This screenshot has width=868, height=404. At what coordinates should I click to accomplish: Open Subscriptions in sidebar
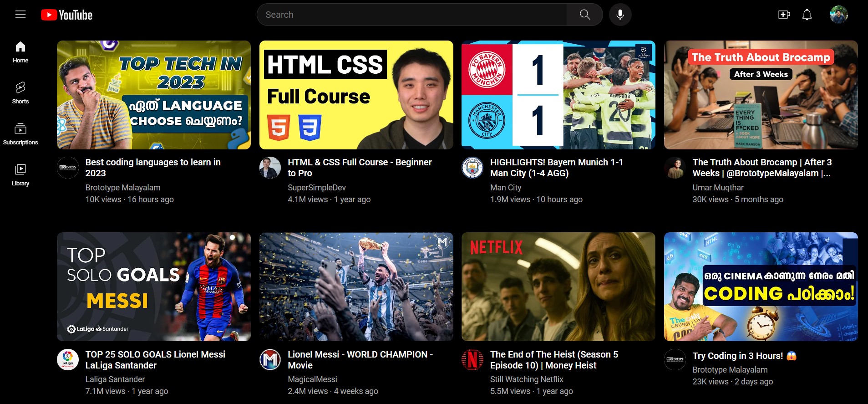[x=20, y=134]
